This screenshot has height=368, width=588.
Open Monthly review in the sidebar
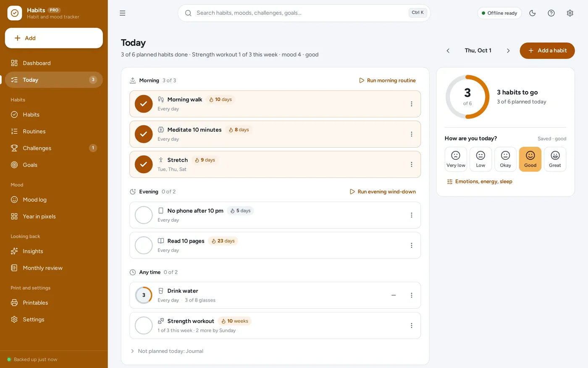54,268
